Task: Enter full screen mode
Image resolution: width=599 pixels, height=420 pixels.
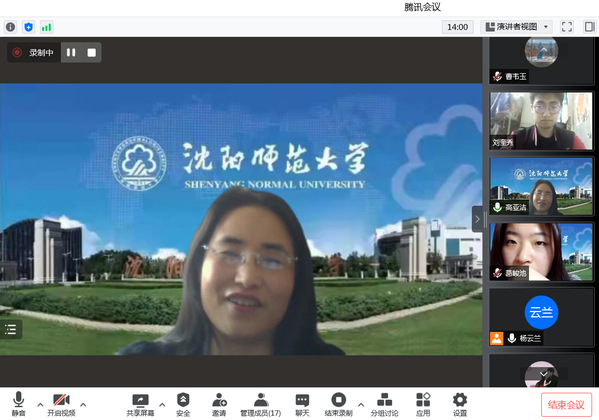Action: pyautogui.click(x=567, y=27)
